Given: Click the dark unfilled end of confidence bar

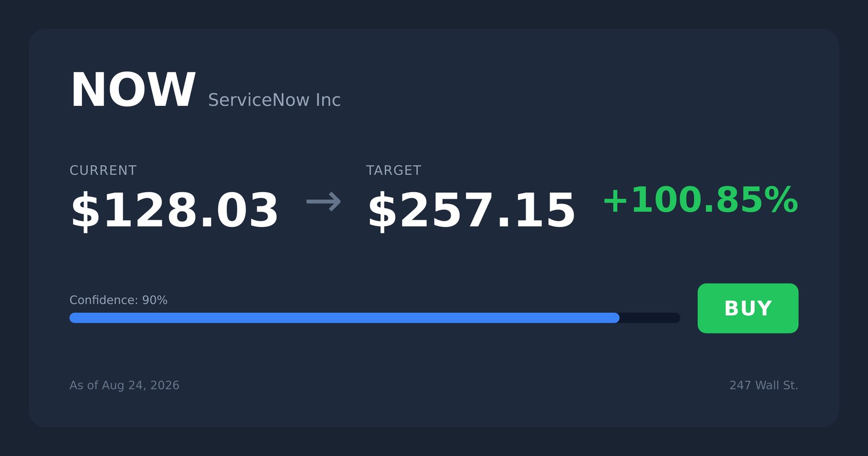Looking at the screenshot, I should [x=650, y=318].
